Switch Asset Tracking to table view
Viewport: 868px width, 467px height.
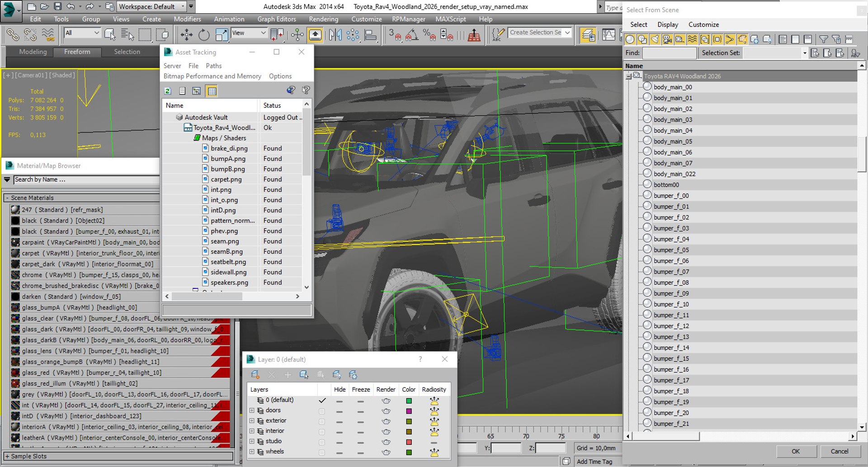point(212,91)
